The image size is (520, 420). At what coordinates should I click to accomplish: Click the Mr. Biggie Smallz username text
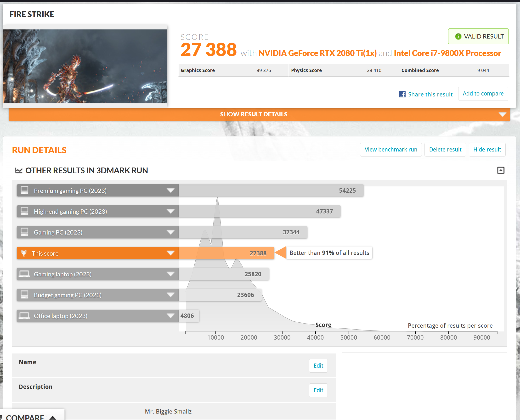pyautogui.click(x=168, y=411)
